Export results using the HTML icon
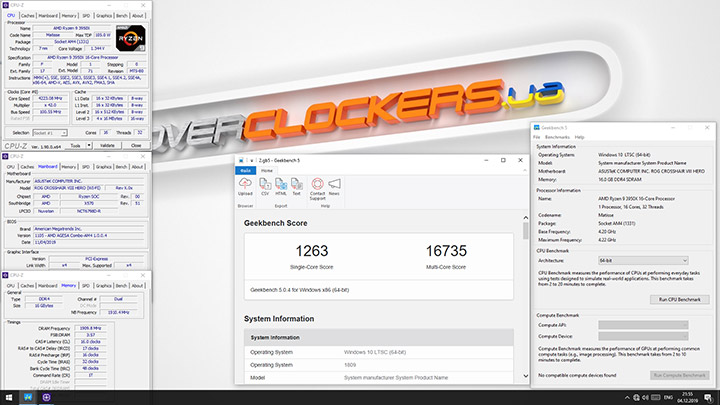 pyautogui.click(x=281, y=184)
